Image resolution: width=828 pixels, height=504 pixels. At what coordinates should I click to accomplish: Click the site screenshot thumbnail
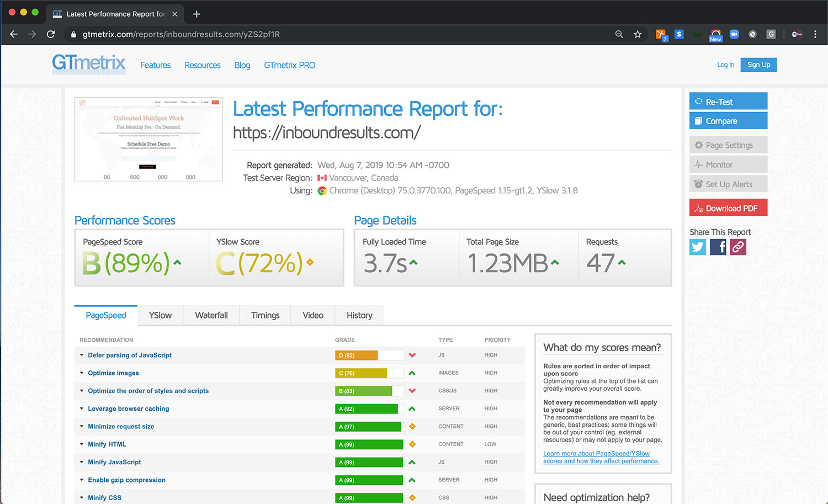click(x=148, y=139)
